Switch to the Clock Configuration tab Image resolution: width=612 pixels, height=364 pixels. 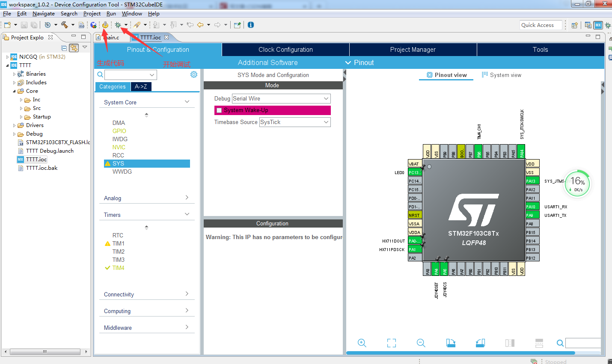(285, 49)
